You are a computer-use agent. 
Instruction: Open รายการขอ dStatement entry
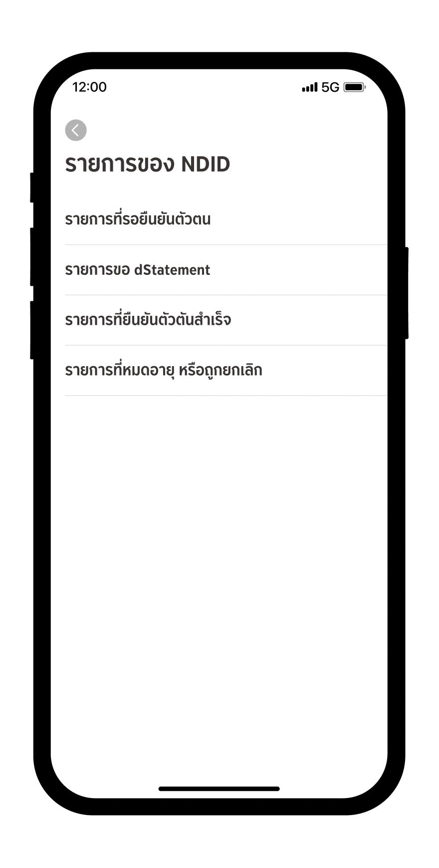pyautogui.click(x=138, y=270)
